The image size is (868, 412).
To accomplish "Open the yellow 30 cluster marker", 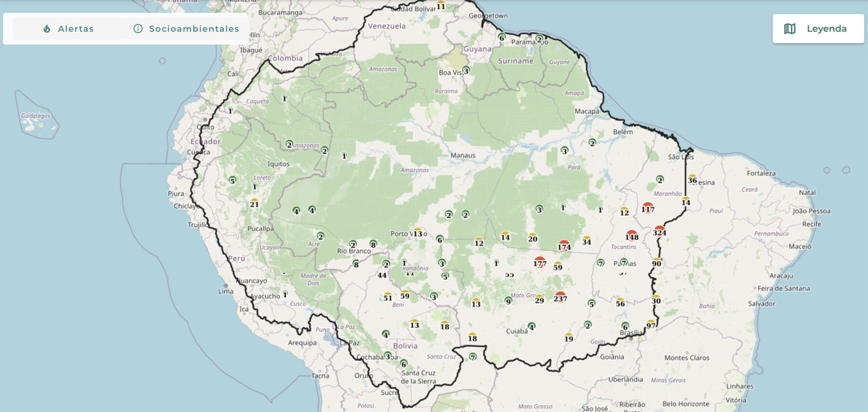I will coord(656,300).
